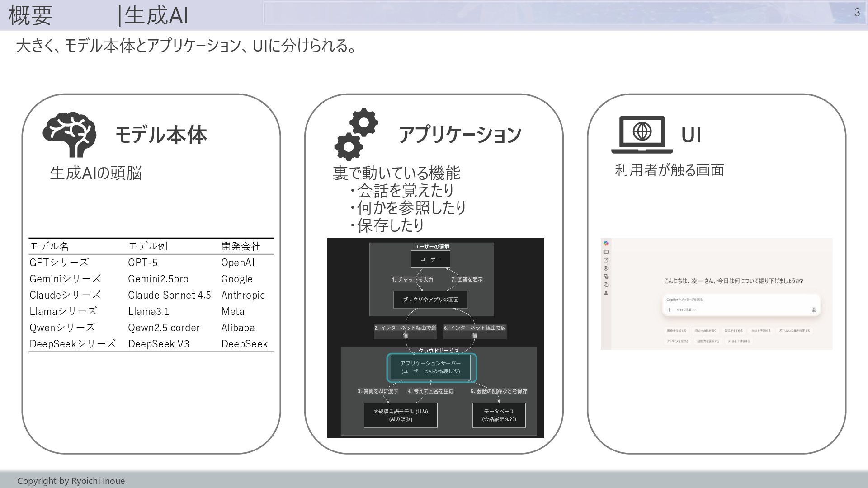Screen dimensions: 868x488
Task: Click the microphone icon in message box
Action: pos(814,310)
